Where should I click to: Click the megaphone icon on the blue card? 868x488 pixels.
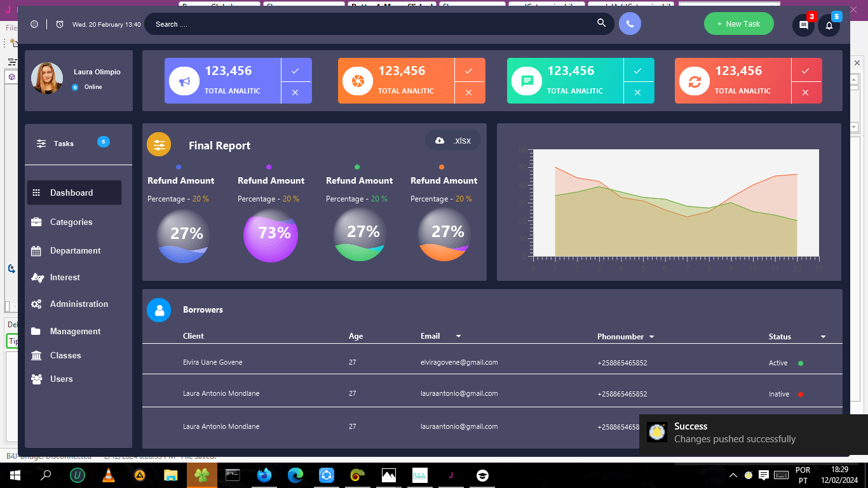click(x=184, y=81)
